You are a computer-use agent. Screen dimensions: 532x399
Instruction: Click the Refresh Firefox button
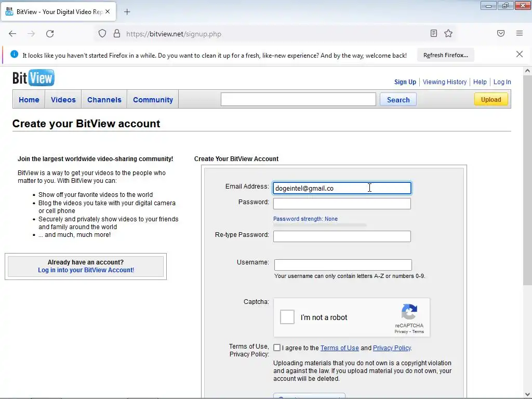(x=445, y=55)
